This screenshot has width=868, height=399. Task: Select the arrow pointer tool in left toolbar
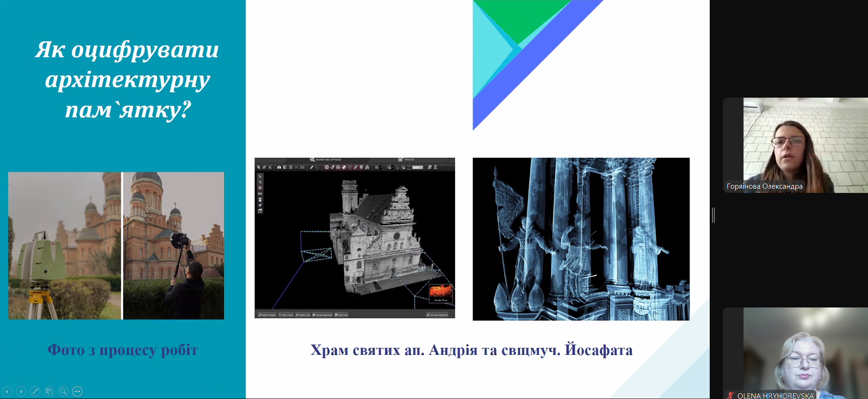pos(260,176)
